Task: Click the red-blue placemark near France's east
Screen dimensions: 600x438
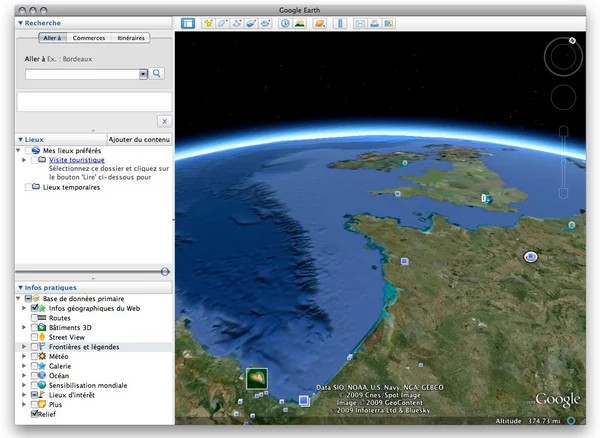Action: click(x=530, y=257)
